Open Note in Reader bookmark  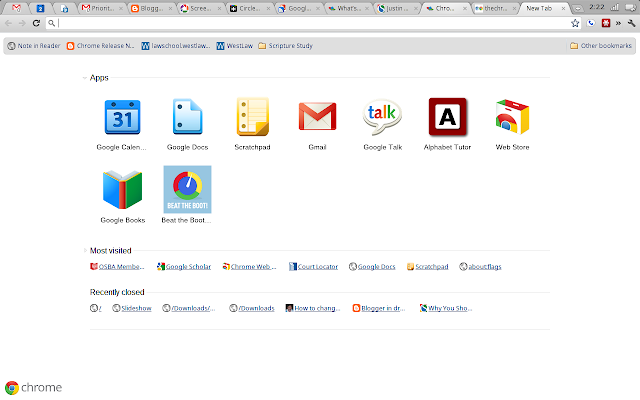tap(33, 46)
